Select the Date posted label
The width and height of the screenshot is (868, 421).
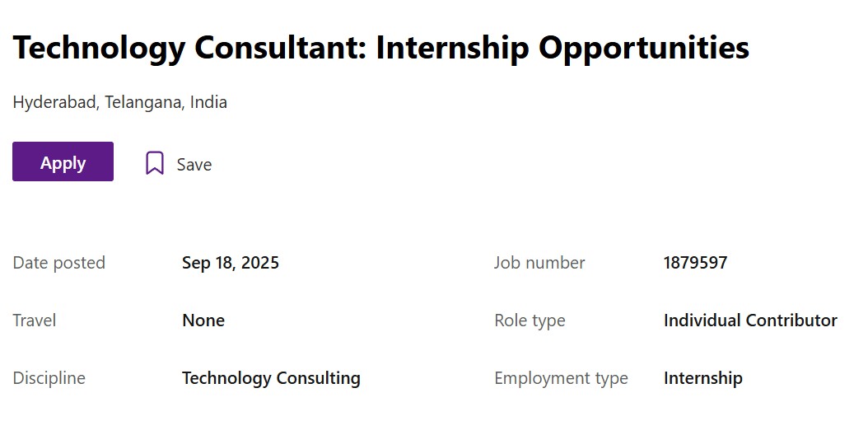59,263
